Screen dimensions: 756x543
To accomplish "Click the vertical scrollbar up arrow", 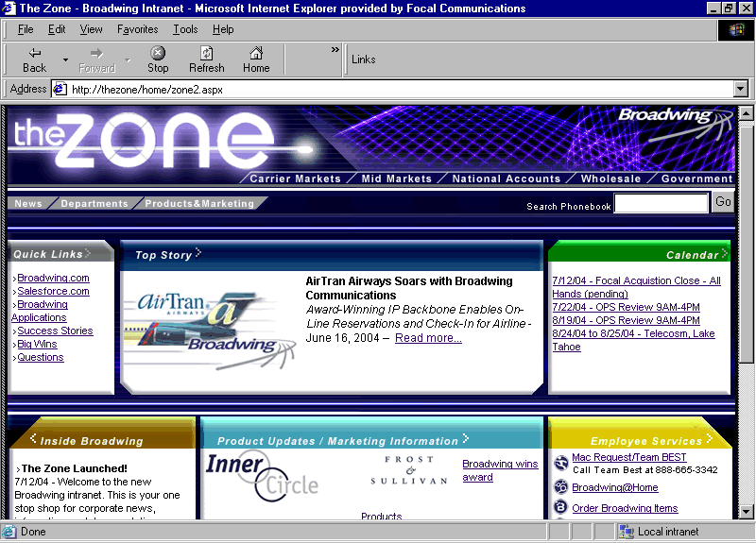I will (746, 113).
